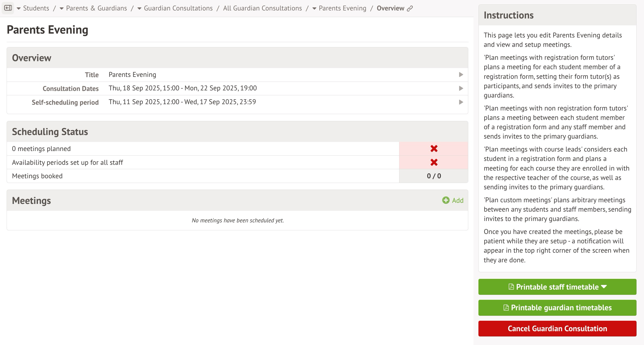Open the Students breadcrumb dropdown arrow
The height and width of the screenshot is (345, 644).
pos(19,9)
